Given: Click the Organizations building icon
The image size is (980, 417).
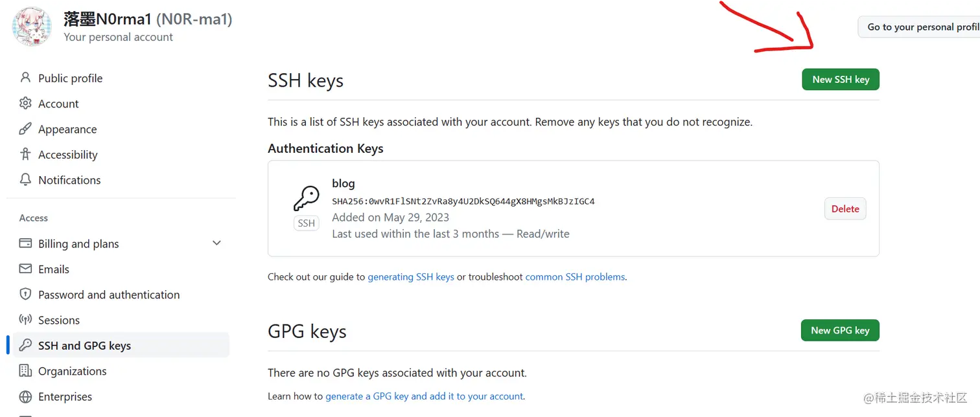Looking at the screenshot, I should 25,371.
